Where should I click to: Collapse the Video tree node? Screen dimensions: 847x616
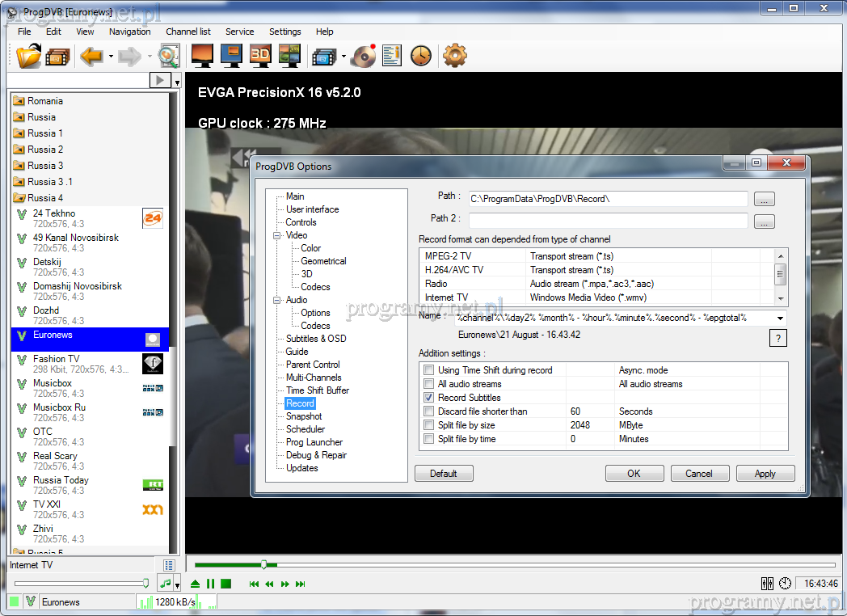(x=277, y=235)
